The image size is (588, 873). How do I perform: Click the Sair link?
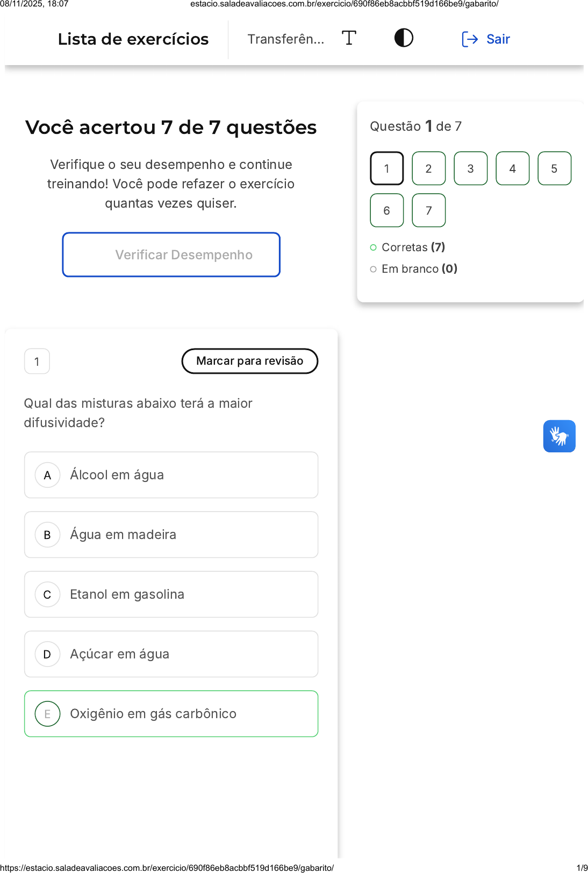[498, 39]
